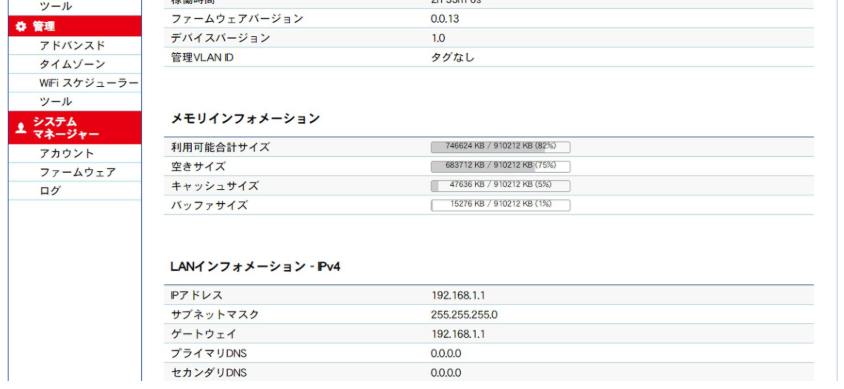
Task: Click the 管理VLAN ID label
Action: pos(202,58)
